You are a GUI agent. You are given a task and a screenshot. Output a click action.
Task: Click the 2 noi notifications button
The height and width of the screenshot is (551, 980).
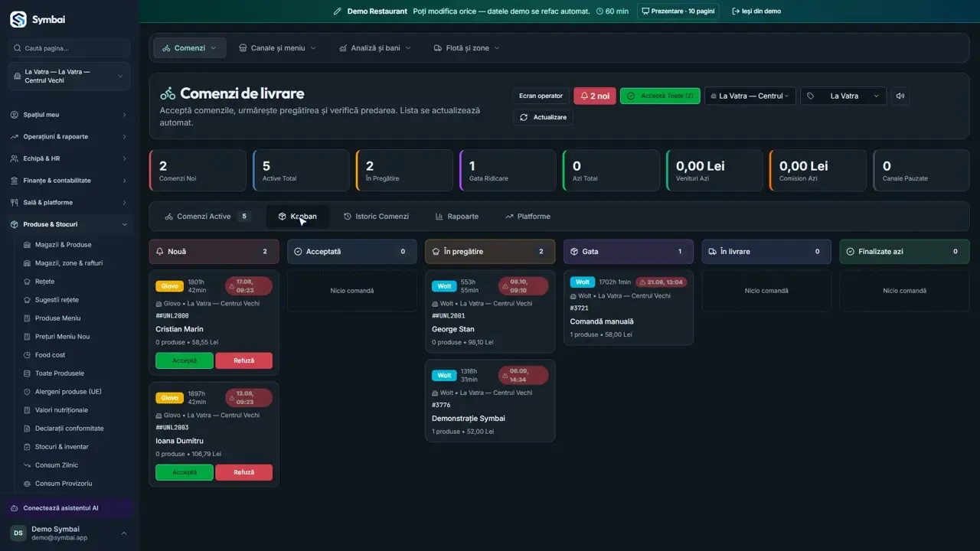tap(595, 96)
